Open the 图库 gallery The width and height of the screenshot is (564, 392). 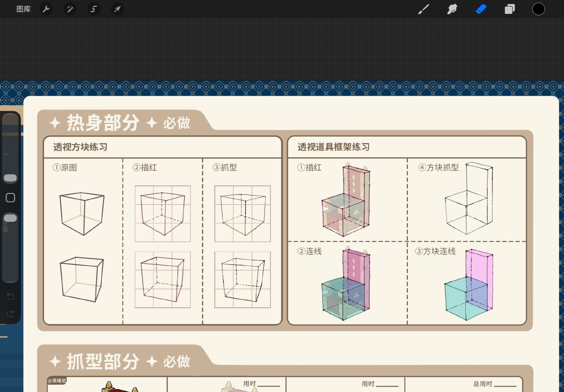pos(24,9)
